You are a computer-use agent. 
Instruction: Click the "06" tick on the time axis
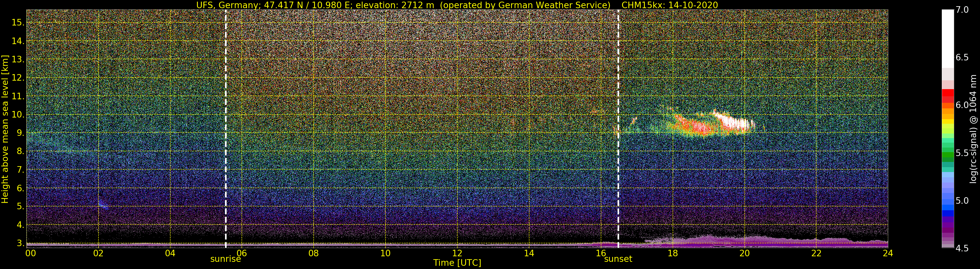pos(242,253)
